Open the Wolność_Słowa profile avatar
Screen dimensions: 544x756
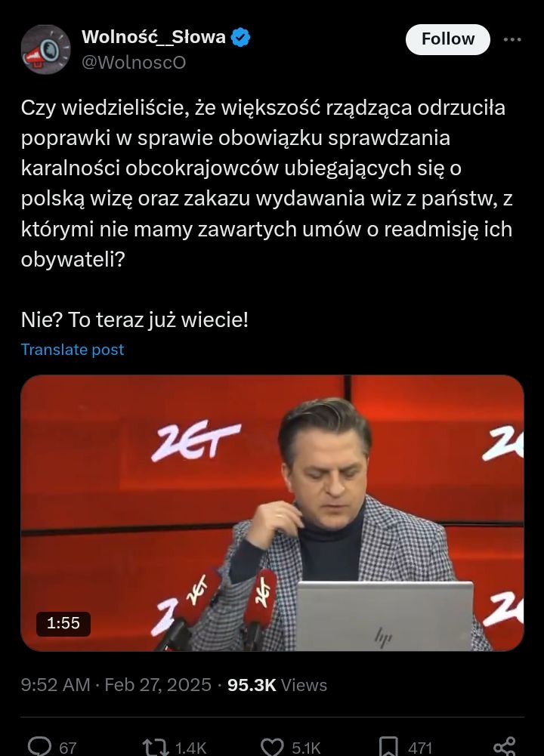[45, 50]
